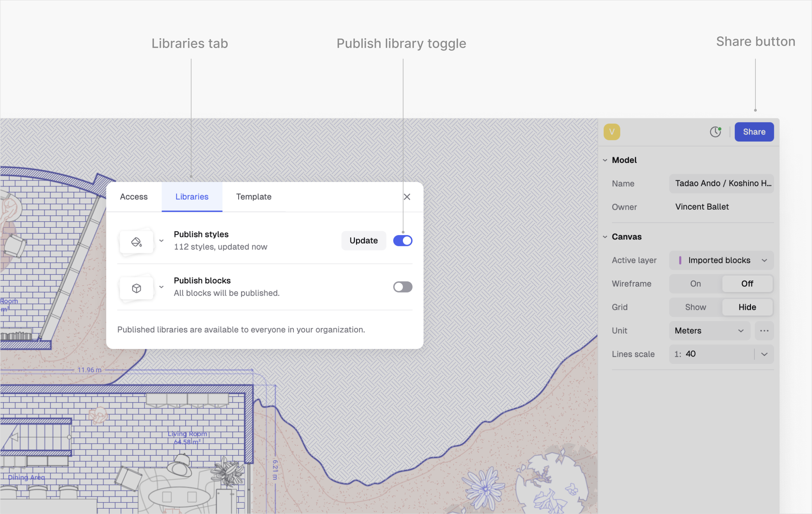This screenshot has width=812, height=514.
Task: Disable the Publish styles toggle
Action: [403, 241]
